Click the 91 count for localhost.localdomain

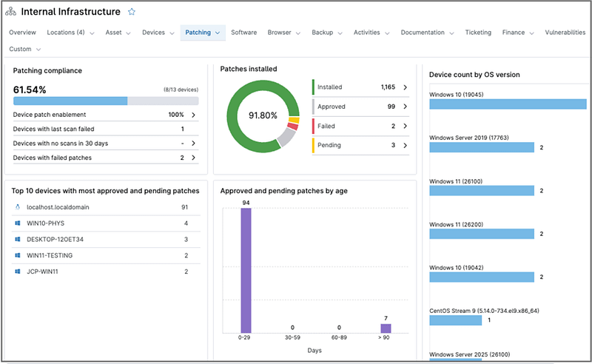pyautogui.click(x=184, y=207)
